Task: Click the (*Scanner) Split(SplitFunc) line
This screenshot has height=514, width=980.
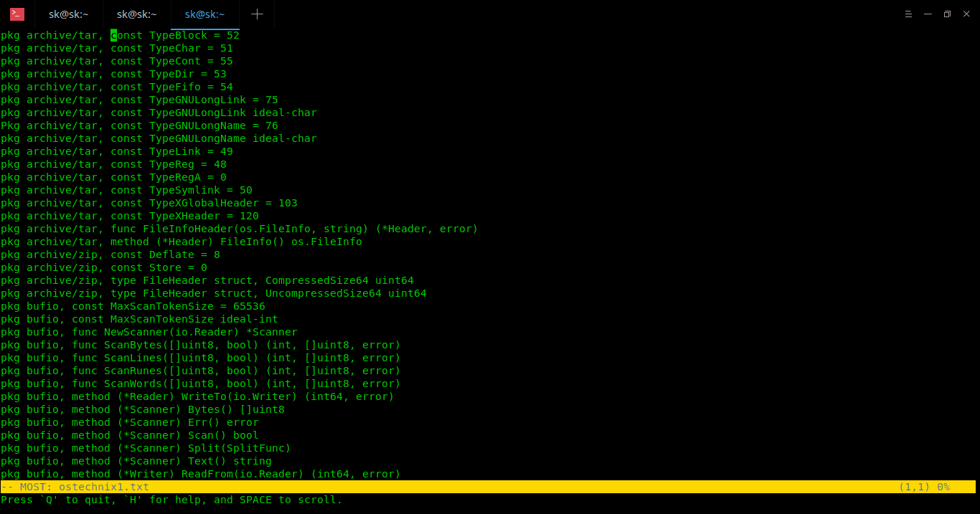Action: point(146,448)
